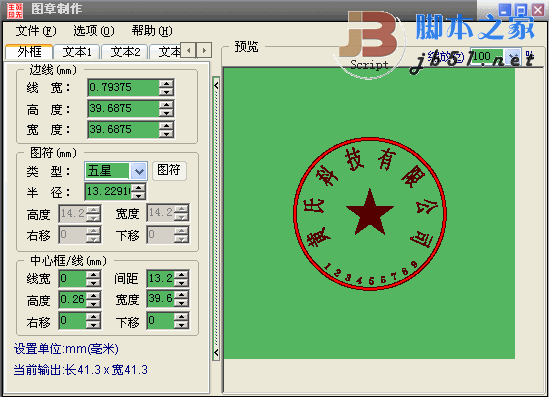Screen dimensions: 549x397
Task: Increase the 线宽 0.79375 value
Action: (166, 84)
